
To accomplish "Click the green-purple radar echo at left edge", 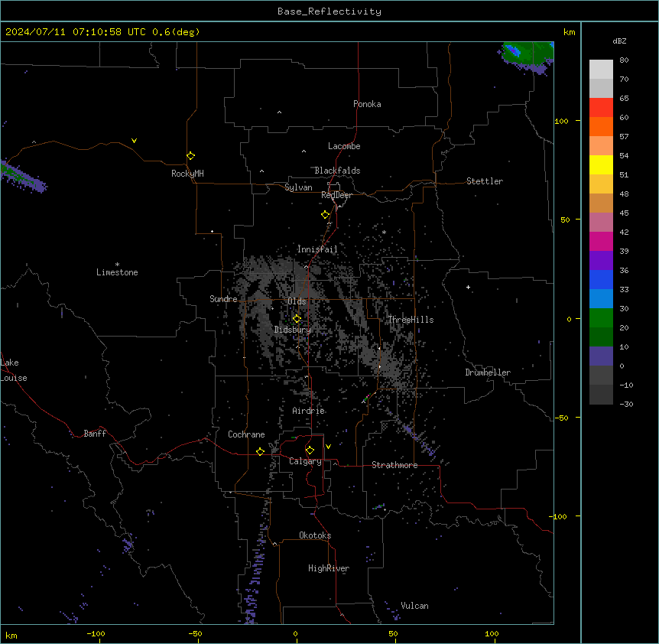I will tap(22, 177).
